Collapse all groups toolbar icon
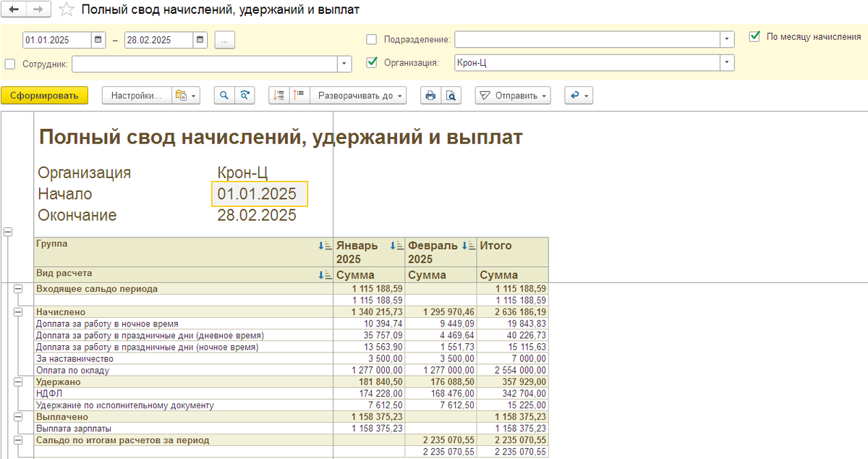The width and height of the screenshot is (868, 459). (x=279, y=95)
